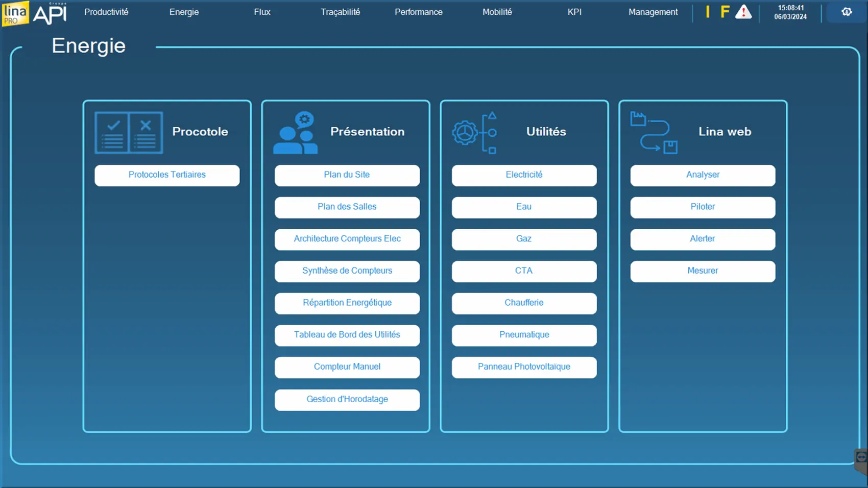Click the Lina web flow icon
Viewport: 868px width, 488px height.
point(654,133)
